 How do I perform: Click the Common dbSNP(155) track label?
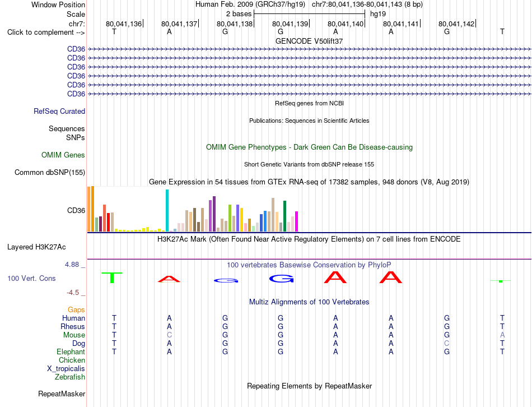click(50, 172)
